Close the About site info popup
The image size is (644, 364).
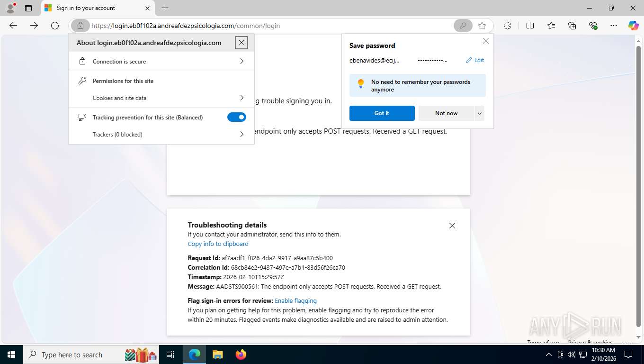pos(241,43)
